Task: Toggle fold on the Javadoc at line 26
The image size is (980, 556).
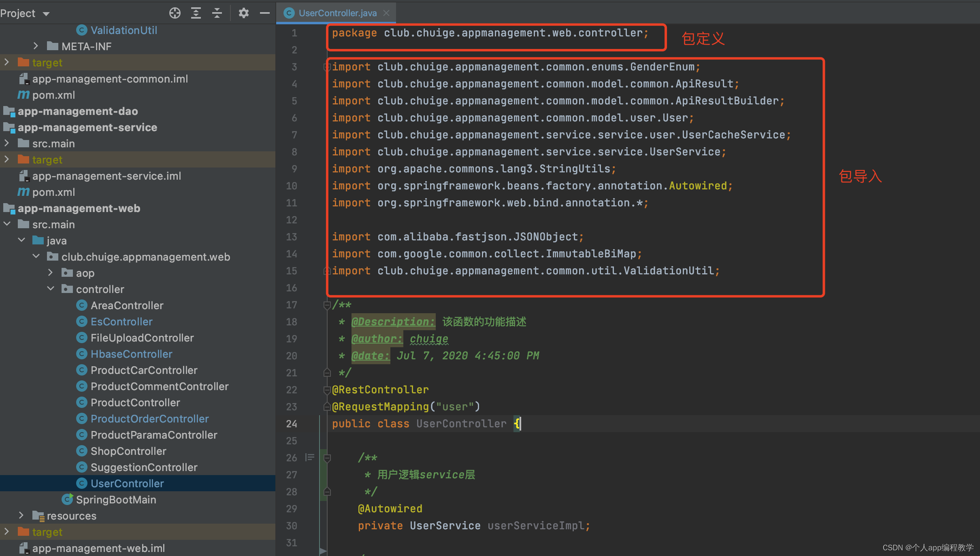Action: (327, 458)
